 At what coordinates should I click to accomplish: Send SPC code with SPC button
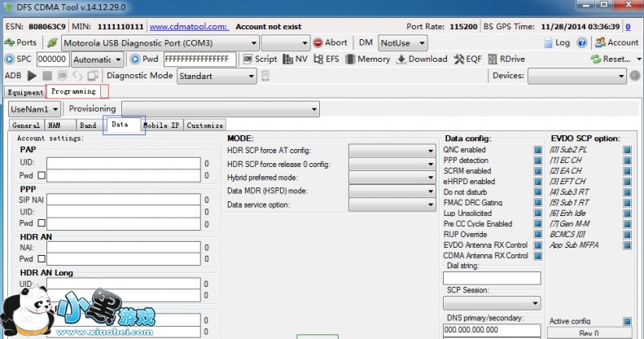click(x=19, y=59)
